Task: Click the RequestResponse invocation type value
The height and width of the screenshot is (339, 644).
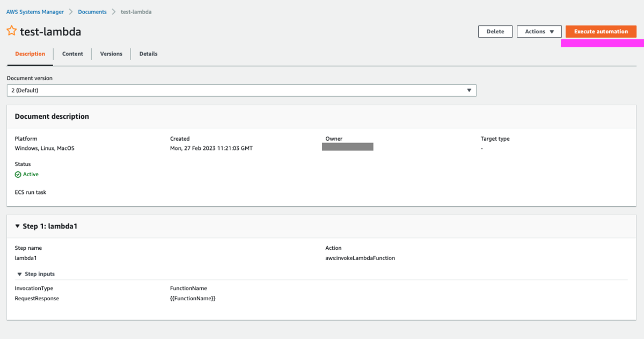Action: [x=37, y=298]
